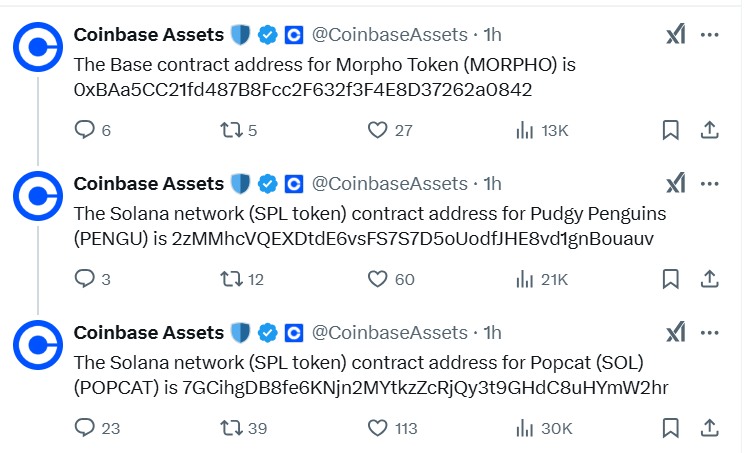Click Coinbase Assets name on PENGU tweet
The image size is (745, 453).
[x=149, y=184]
